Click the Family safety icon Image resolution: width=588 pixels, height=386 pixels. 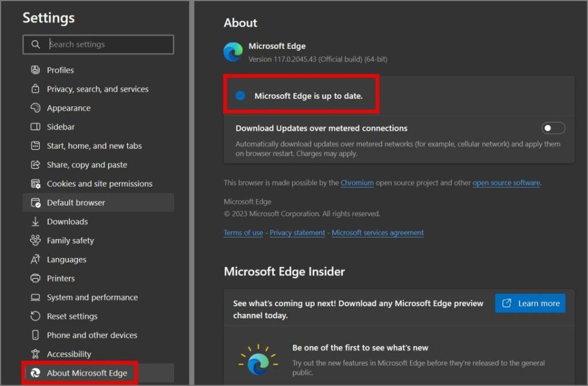click(x=35, y=240)
